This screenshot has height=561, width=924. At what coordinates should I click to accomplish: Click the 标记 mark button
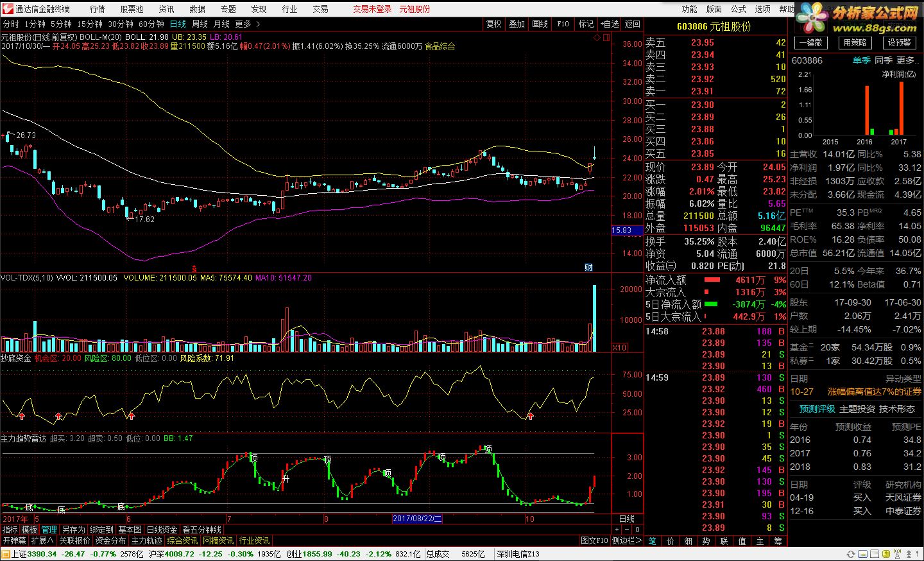(x=586, y=24)
